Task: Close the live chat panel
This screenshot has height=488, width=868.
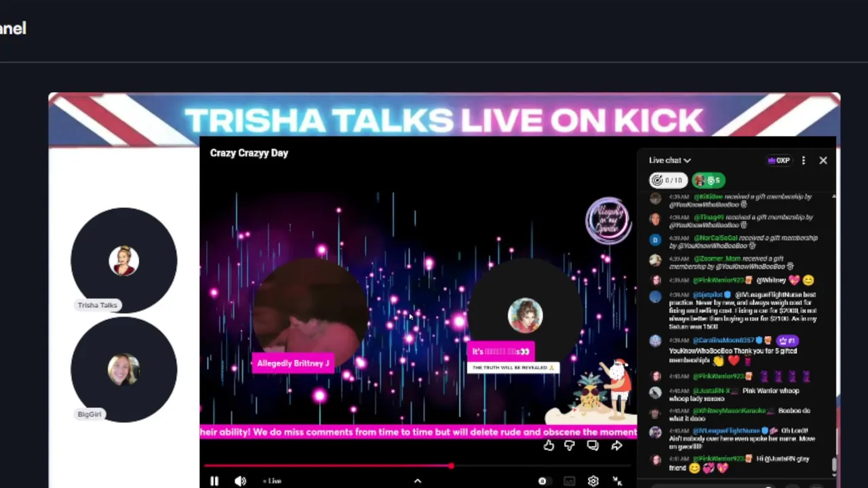Action: click(x=823, y=161)
